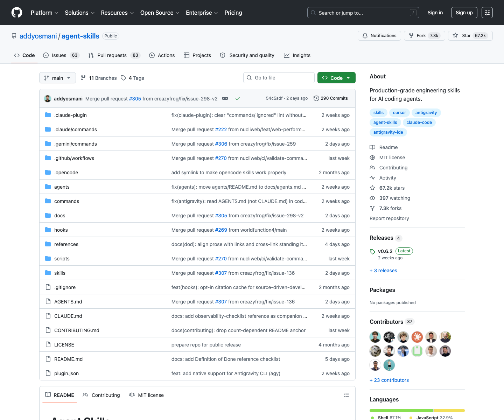
Task: Click the Sign in link
Action: click(435, 13)
